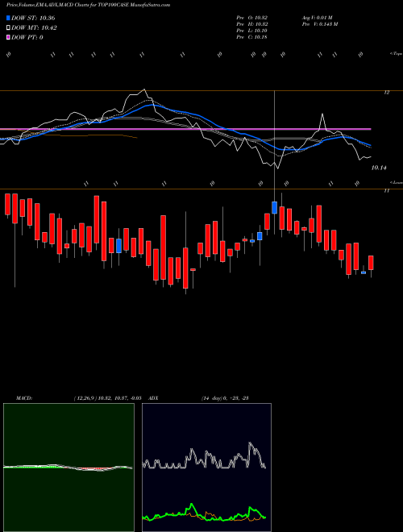This screenshot has width=403, height=532.
Task: Click the small blue candlestick second from the right end
Action: click(364, 272)
